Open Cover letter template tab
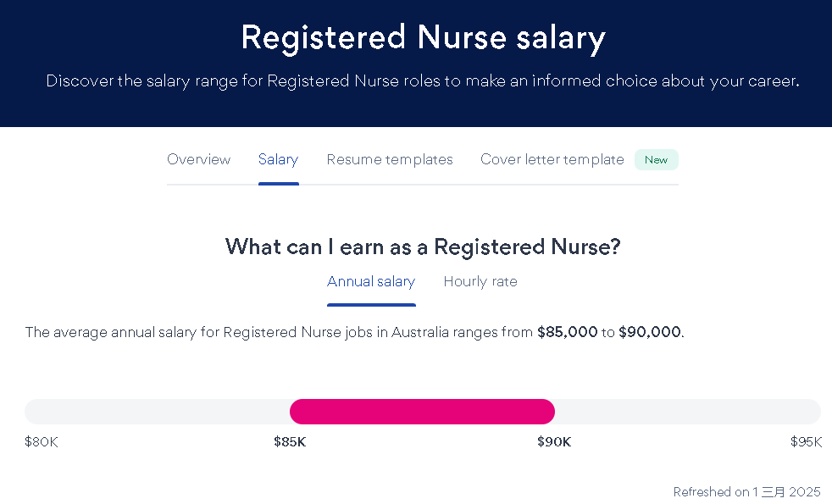The image size is (832, 504). 552,159
